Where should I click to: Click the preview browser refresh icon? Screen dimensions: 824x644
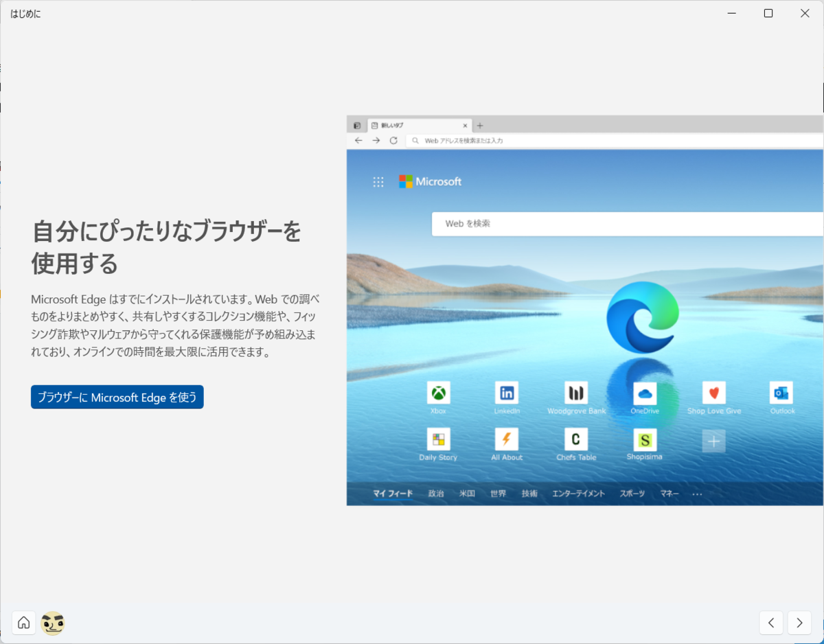[393, 140]
